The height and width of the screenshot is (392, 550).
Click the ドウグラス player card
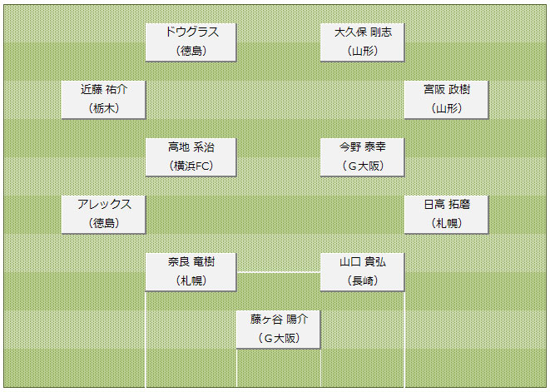tap(191, 42)
